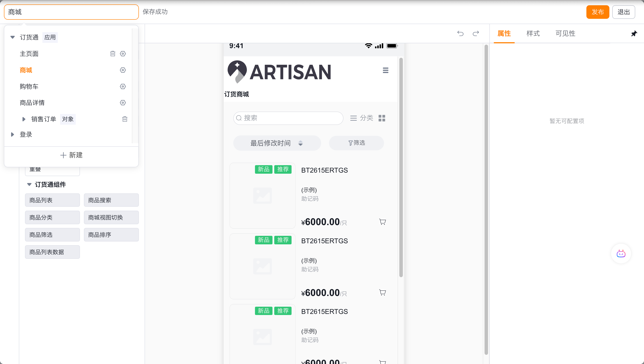Image resolution: width=644 pixels, height=364 pixels.
Task: Expand the 销售订单 对象 node
Action: 24,119
